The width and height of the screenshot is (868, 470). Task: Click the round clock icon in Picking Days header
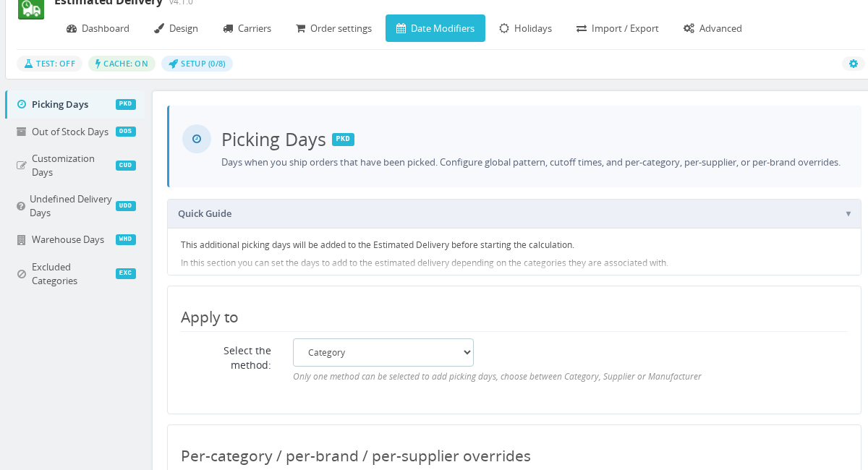(197, 139)
